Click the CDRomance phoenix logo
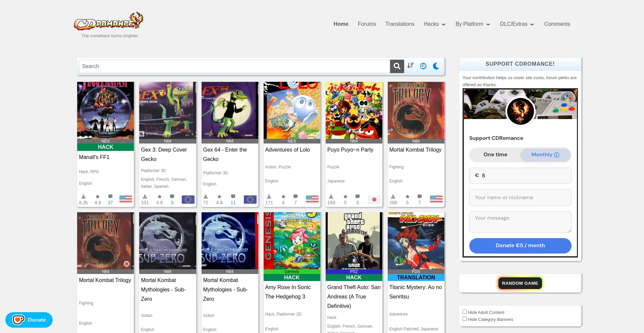This screenshot has width=644, height=333. tap(109, 22)
